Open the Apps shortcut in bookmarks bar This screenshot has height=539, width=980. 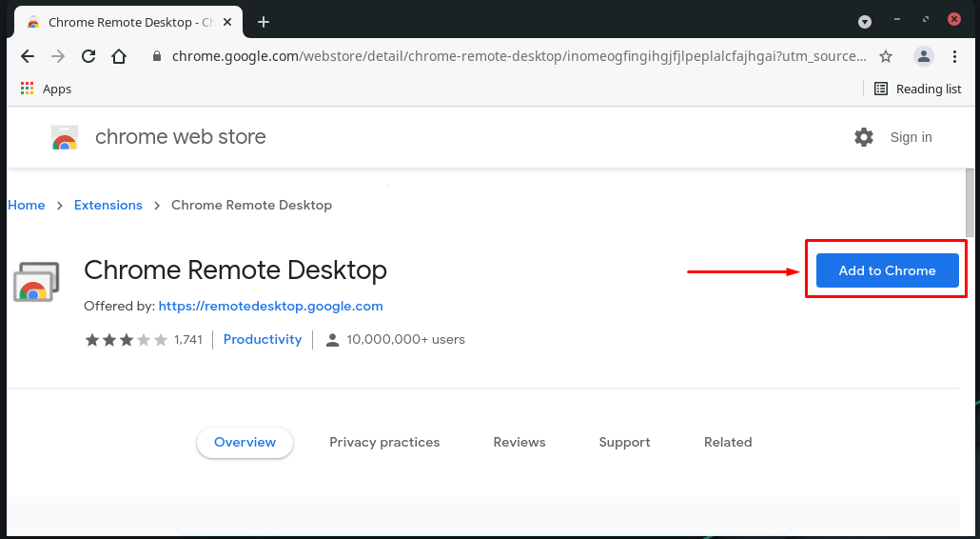pos(46,89)
